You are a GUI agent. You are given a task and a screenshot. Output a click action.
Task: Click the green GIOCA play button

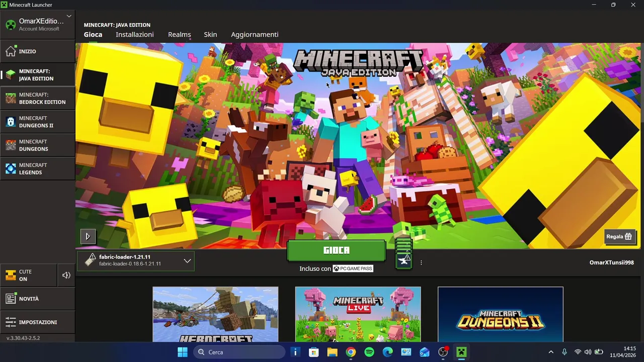tap(337, 250)
